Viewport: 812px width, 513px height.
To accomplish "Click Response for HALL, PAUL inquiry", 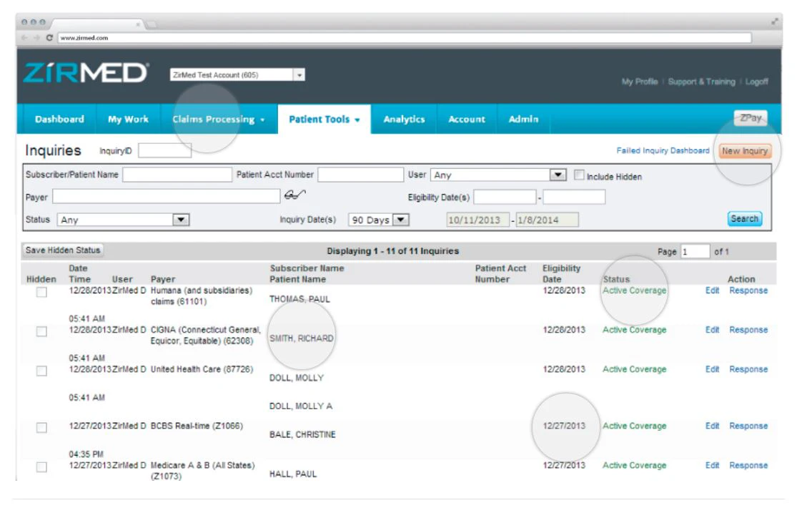I will pos(748,465).
